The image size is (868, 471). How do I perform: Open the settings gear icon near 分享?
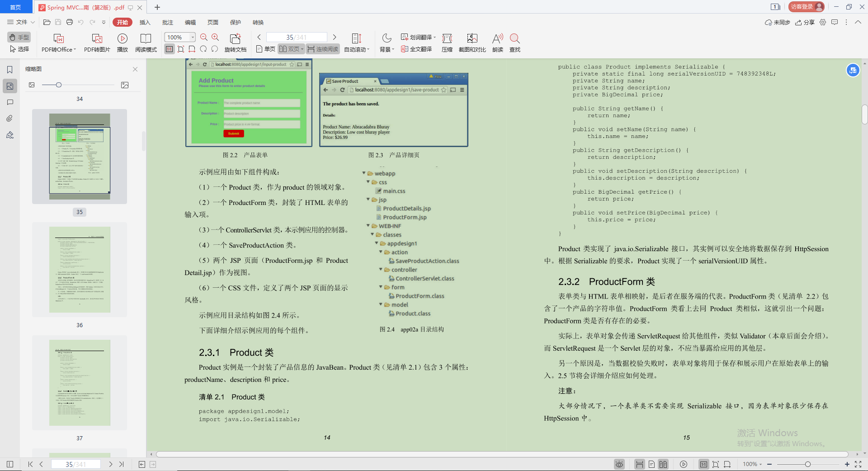pyautogui.click(x=823, y=22)
